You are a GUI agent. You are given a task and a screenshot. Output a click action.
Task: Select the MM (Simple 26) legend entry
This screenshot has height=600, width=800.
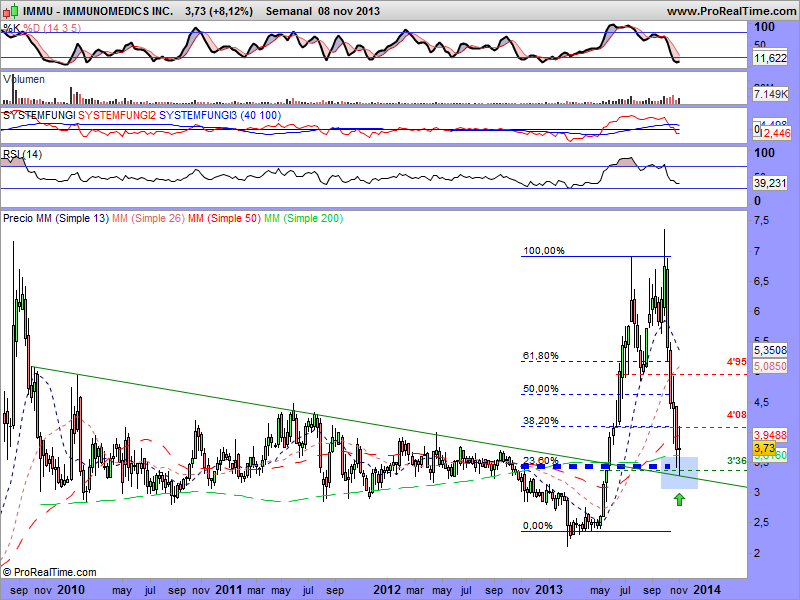(148, 218)
